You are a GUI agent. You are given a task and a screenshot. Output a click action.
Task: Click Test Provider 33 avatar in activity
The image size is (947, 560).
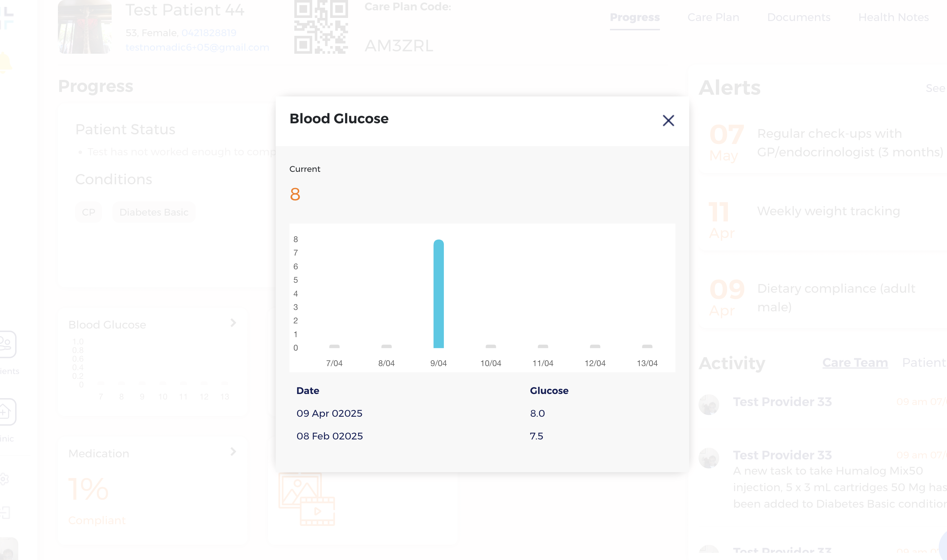pyautogui.click(x=709, y=405)
